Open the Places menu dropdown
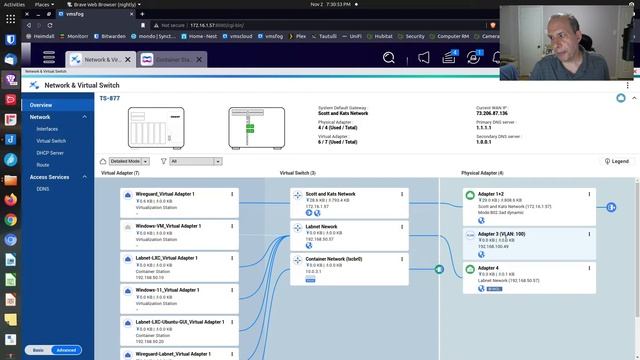Image resolution: width=640 pixels, height=360 pixels. tap(44, 4)
